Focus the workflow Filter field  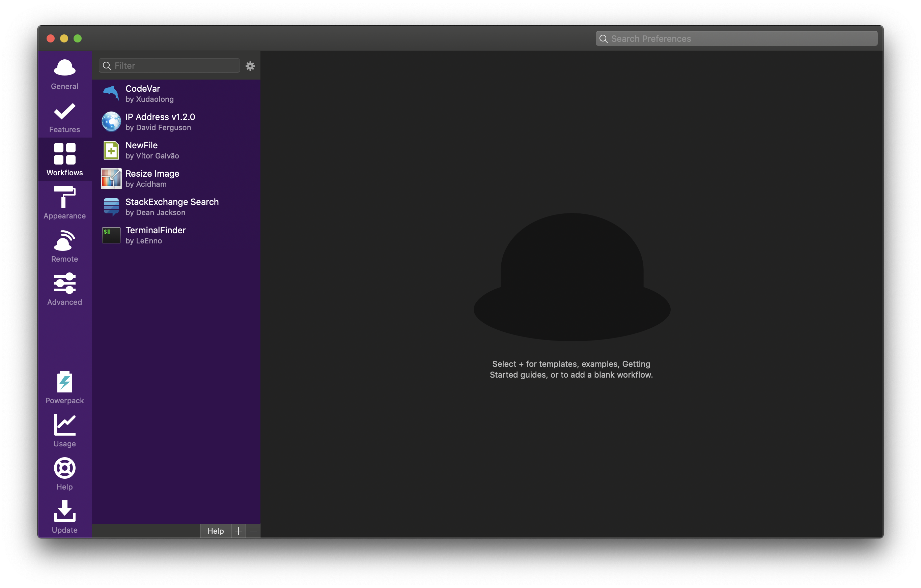(169, 66)
